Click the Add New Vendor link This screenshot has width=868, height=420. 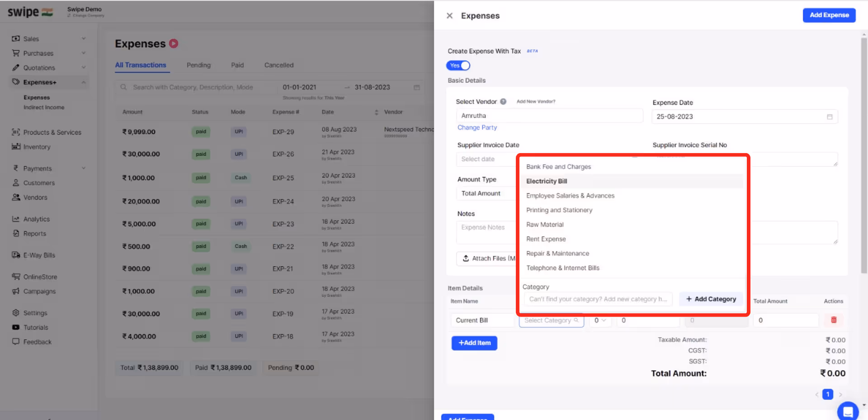pyautogui.click(x=536, y=102)
